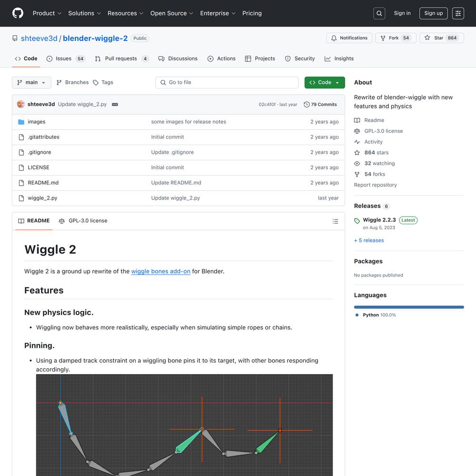
Task: Expand the Resources menu
Action: tap(125, 13)
